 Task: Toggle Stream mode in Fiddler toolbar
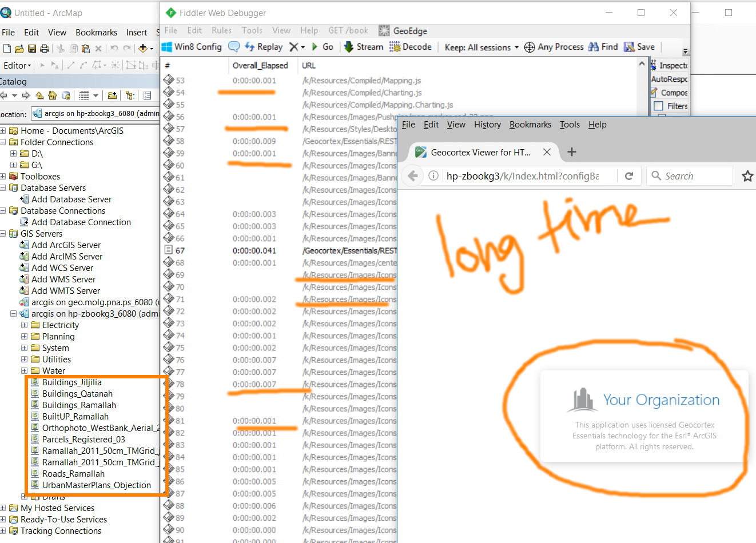pyautogui.click(x=364, y=47)
